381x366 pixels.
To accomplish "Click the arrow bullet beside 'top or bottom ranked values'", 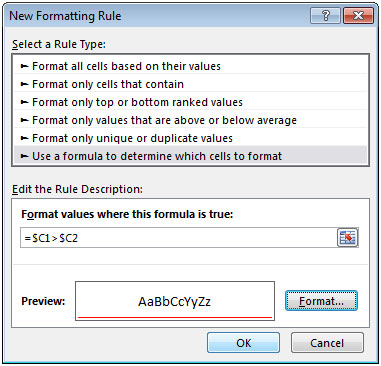I will point(24,102).
